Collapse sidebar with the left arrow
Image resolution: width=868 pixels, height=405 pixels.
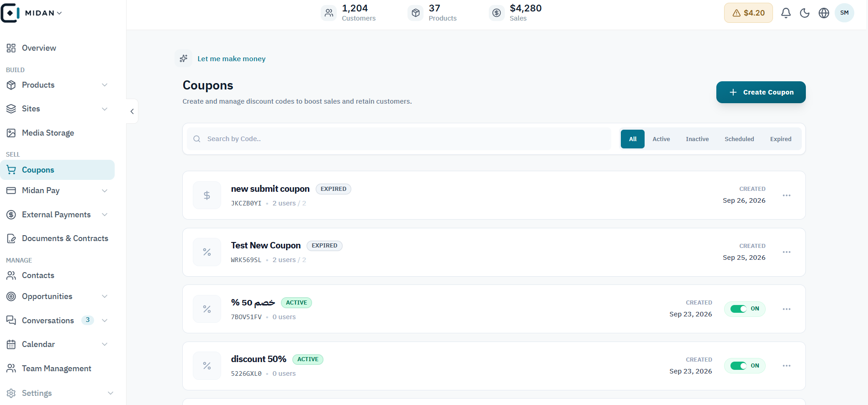pyautogui.click(x=132, y=111)
